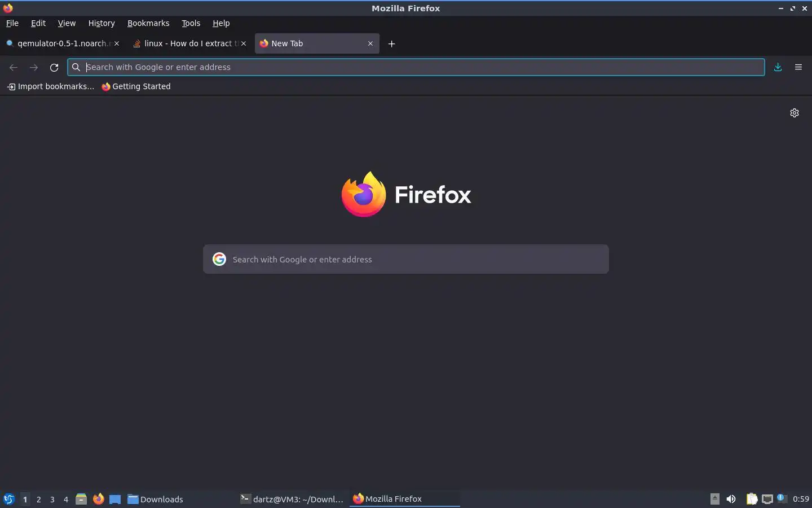Close the 'linux - How do I extract' tab
This screenshot has width=812, height=508.
[244, 43]
